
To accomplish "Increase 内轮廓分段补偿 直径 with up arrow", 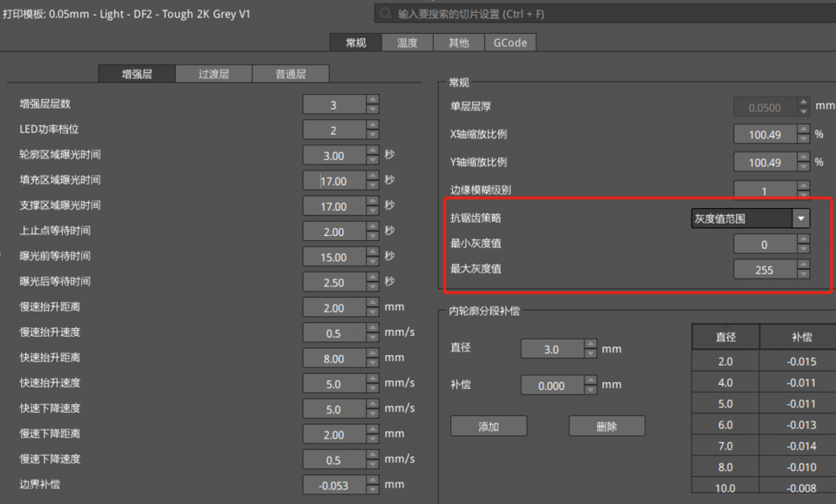I will pyautogui.click(x=590, y=344).
